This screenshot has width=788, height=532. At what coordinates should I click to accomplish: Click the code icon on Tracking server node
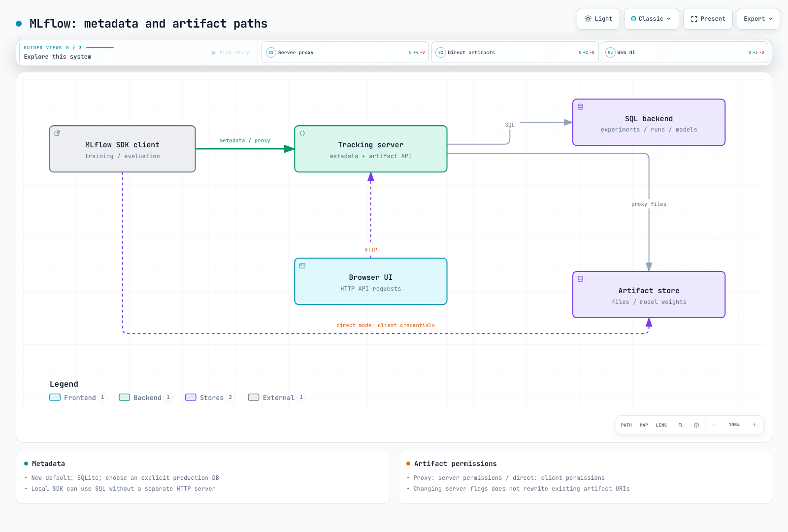pos(302,133)
